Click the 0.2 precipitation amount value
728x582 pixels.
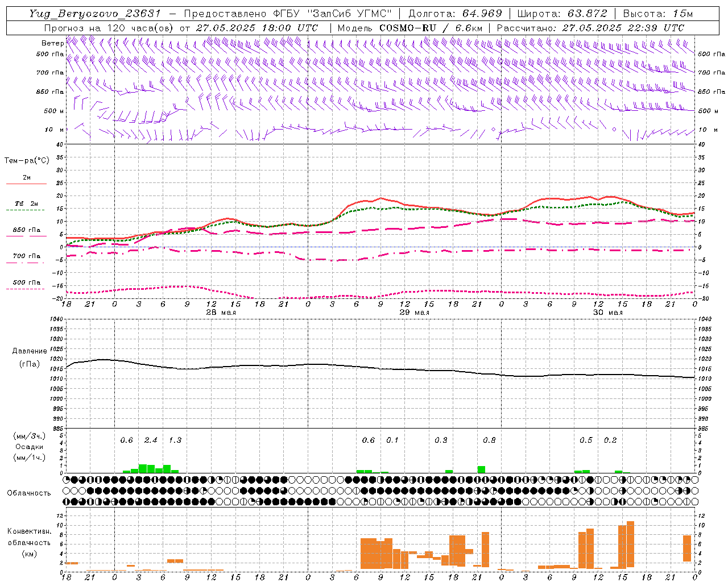(610, 440)
